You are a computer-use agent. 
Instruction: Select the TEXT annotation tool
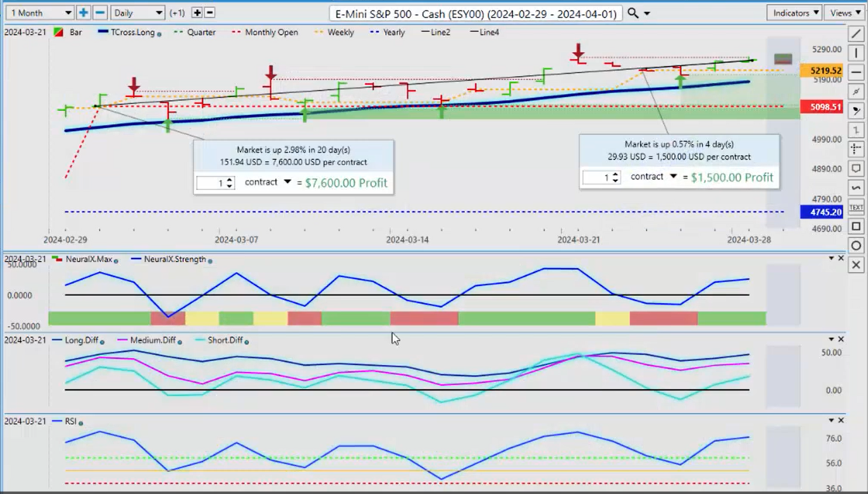pos(856,207)
